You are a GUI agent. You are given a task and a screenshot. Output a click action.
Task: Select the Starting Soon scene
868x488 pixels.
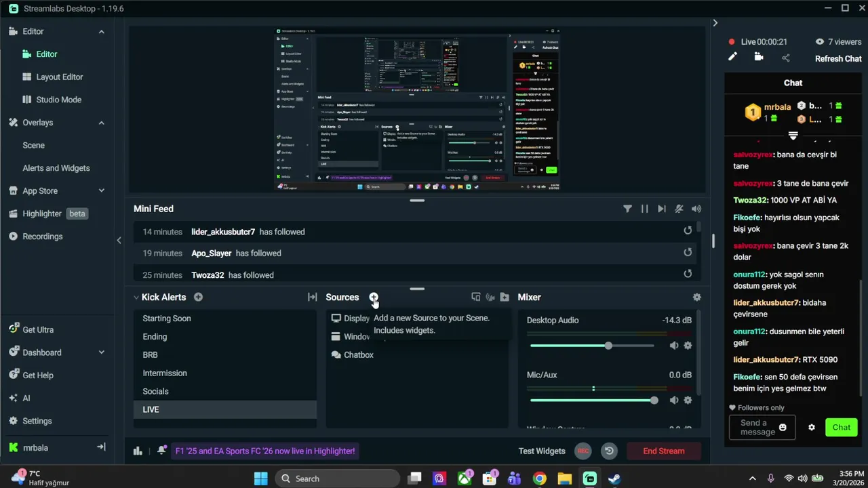click(225, 319)
